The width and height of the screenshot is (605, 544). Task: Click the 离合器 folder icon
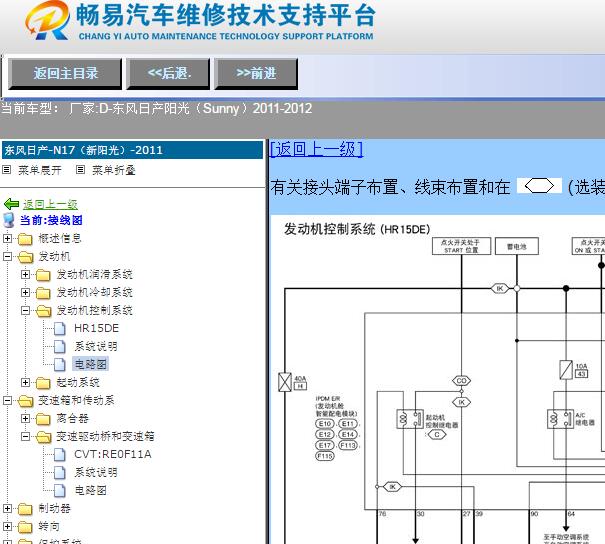pyautogui.click(x=43, y=419)
